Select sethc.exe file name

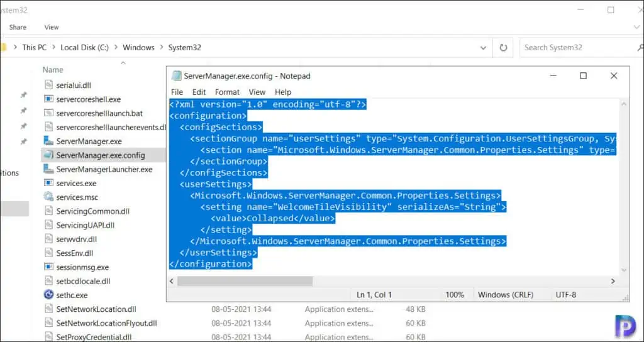tap(72, 295)
